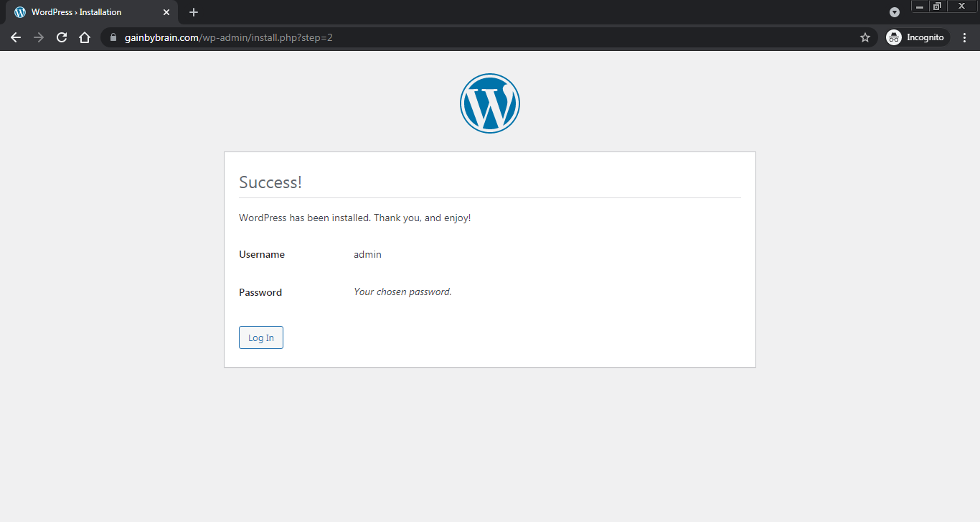Click the Success! heading

pos(270,182)
